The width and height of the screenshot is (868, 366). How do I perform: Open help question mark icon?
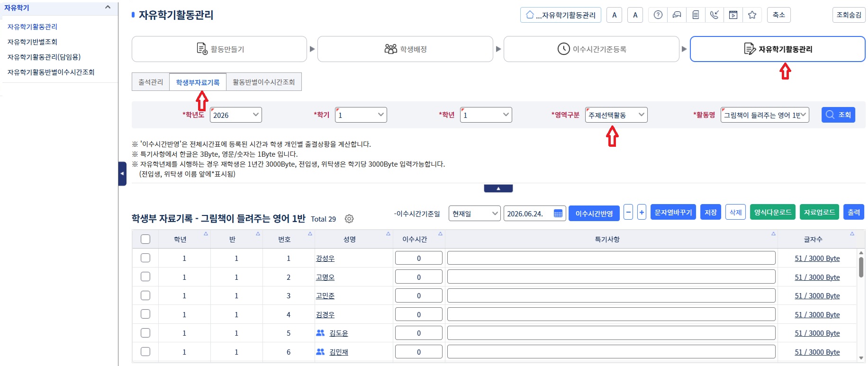tap(658, 15)
